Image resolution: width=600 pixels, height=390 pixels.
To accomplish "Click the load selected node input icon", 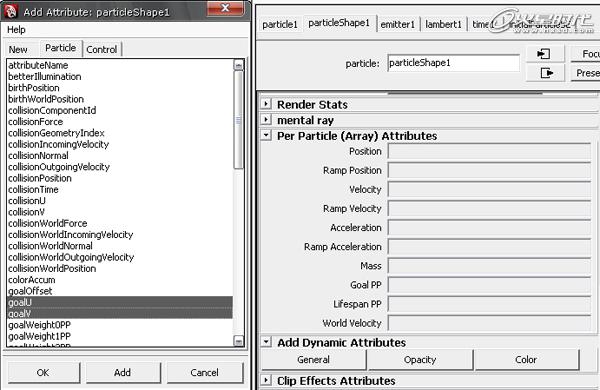I will pos(545,54).
